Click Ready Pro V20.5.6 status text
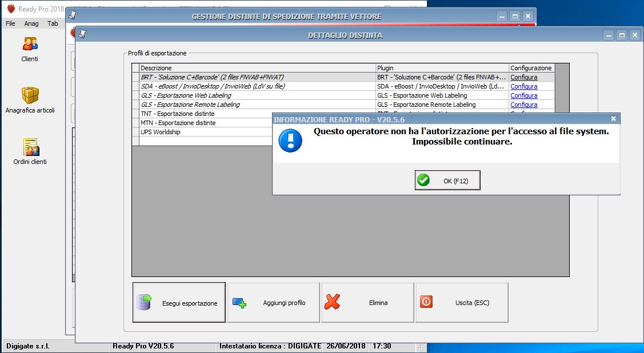The image size is (644, 353). [143, 346]
